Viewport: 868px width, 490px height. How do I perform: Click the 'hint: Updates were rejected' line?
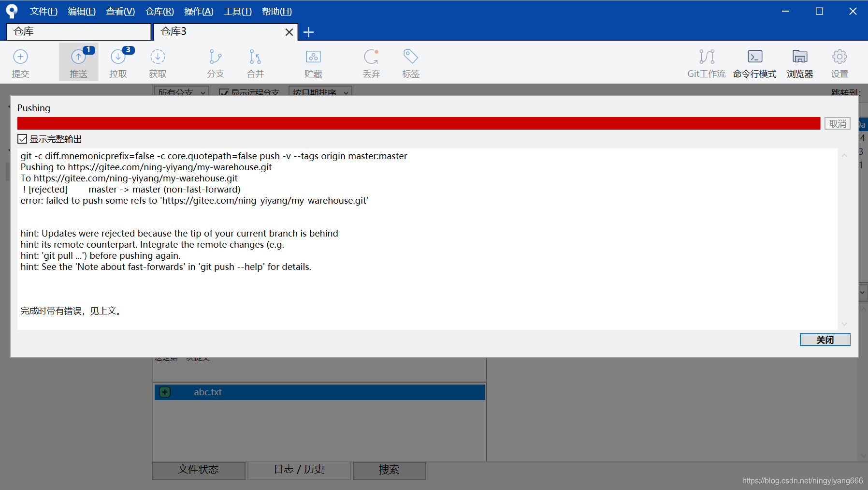tap(179, 233)
